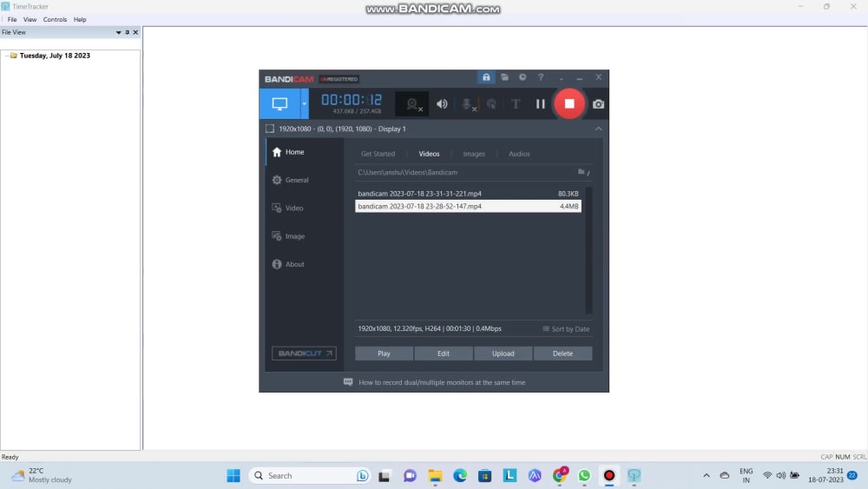The image size is (868, 489).
Task: Toggle the webcam overlay icon in Bandicam
Action: tap(412, 104)
